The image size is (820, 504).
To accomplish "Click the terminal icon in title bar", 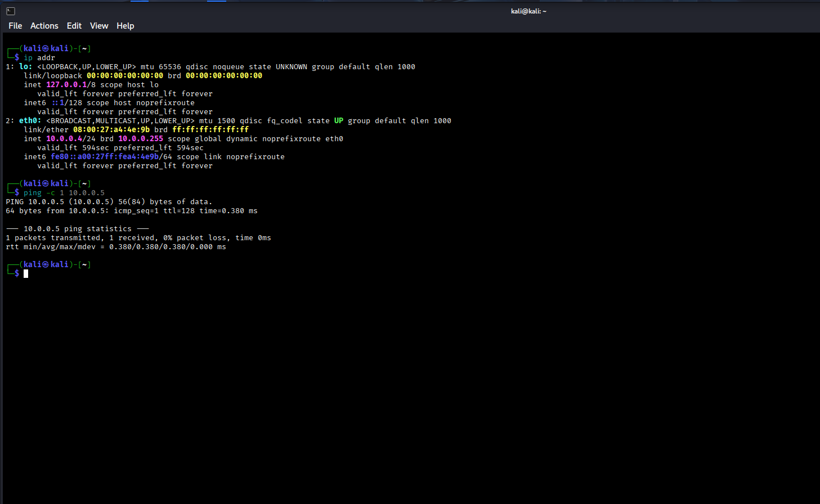I will click(x=10, y=11).
